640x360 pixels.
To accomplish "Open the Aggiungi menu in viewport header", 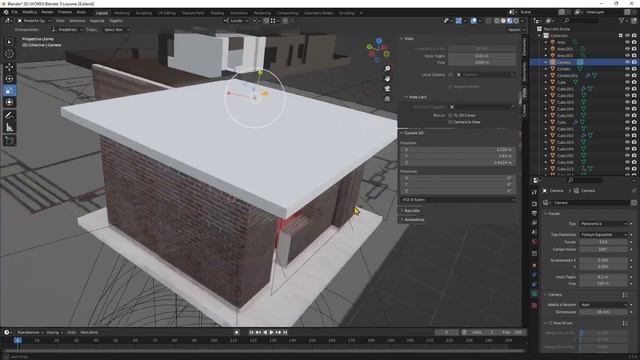I will [x=97, y=20].
